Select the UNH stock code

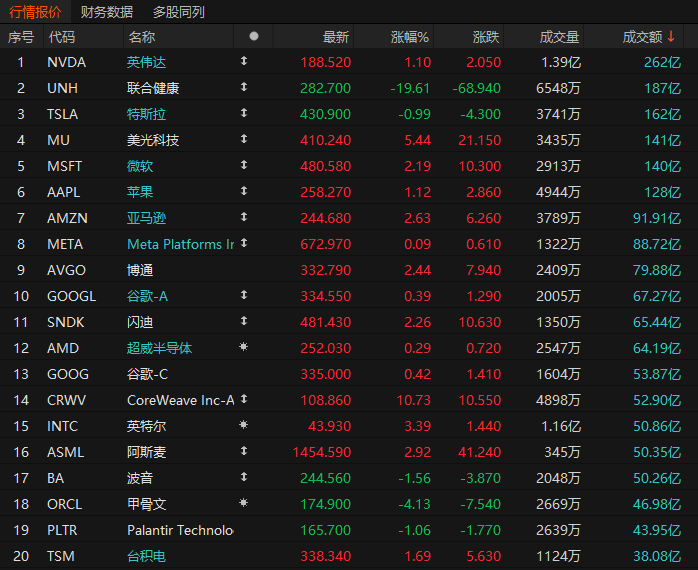pos(62,88)
